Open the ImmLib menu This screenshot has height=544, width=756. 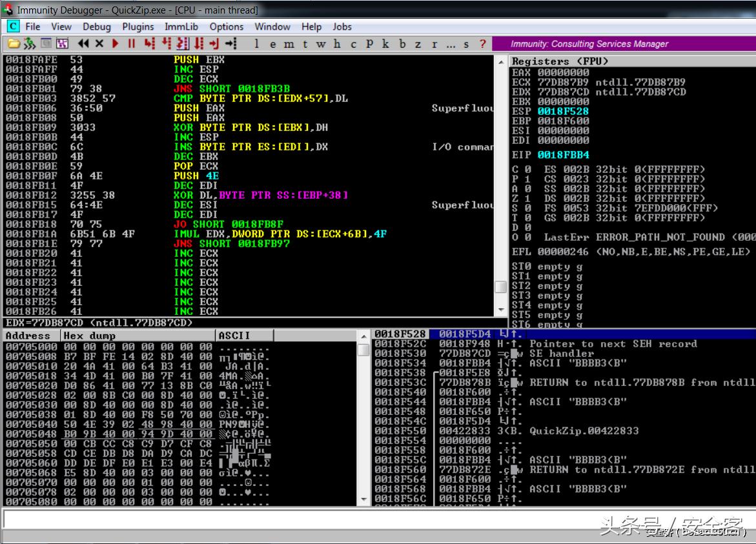click(x=183, y=26)
